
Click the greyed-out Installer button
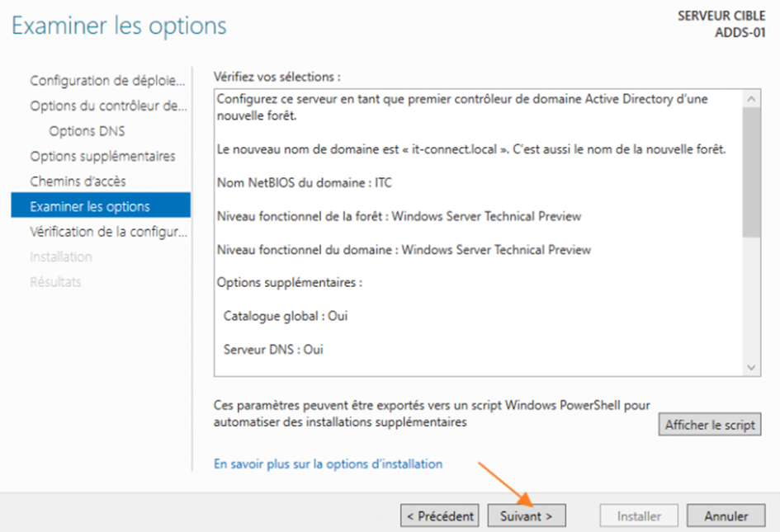coord(639,516)
